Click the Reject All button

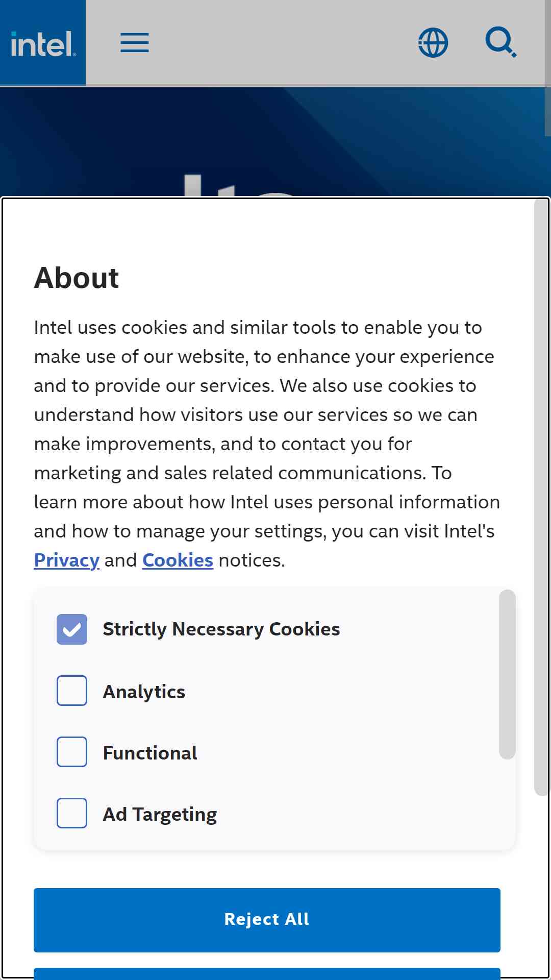(267, 920)
